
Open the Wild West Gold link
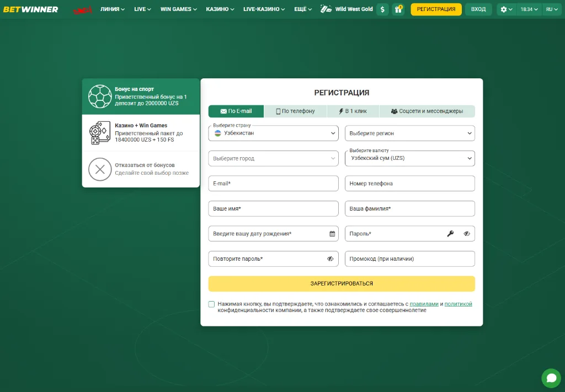[354, 9]
